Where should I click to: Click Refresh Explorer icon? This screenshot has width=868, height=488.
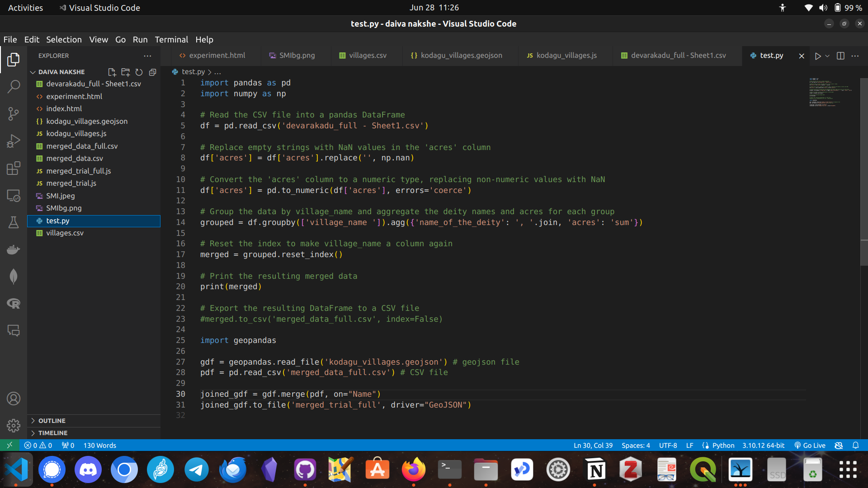tap(139, 72)
